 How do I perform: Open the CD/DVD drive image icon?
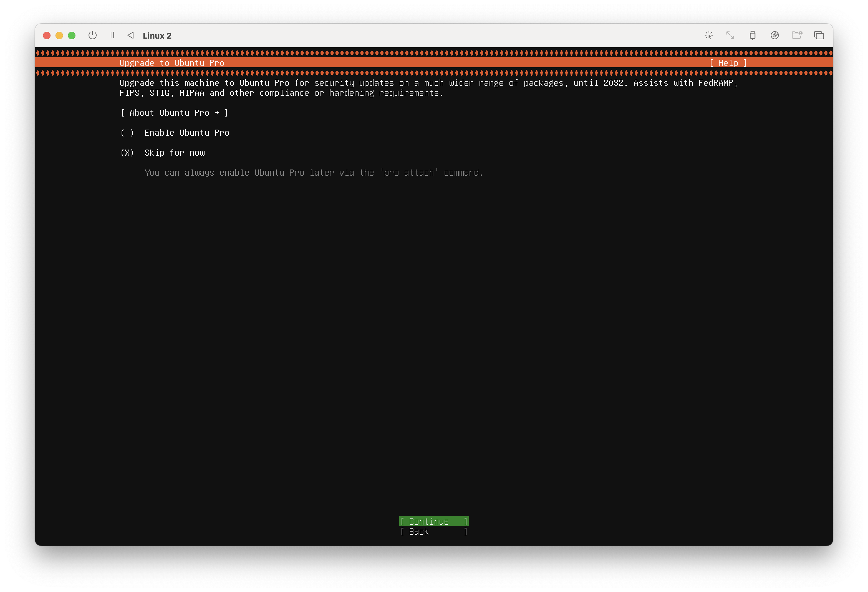pyautogui.click(x=775, y=36)
